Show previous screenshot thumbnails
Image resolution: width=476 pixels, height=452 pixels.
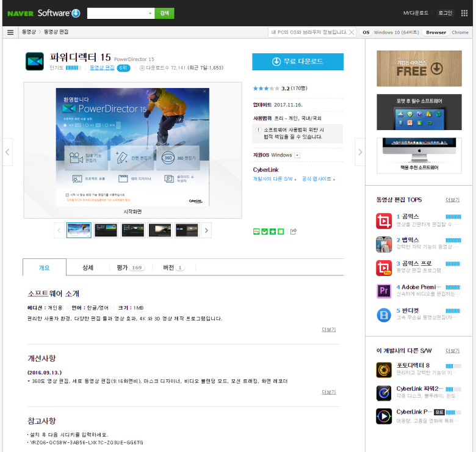click(59, 230)
